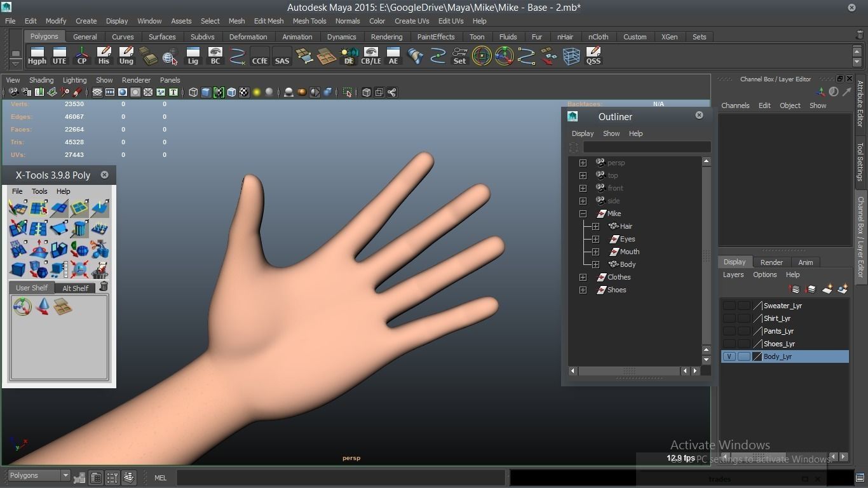
Task: Open the Polygons menu set dropdown
Action: [39, 475]
